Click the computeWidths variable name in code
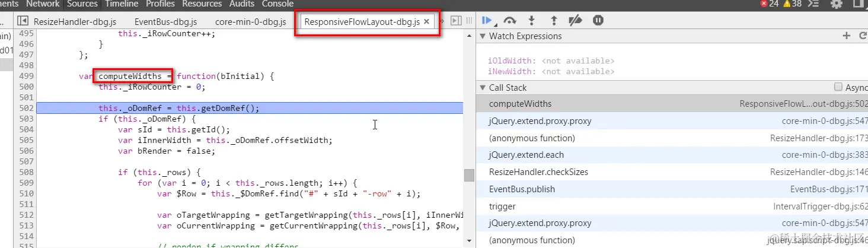The height and width of the screenshot is (248, 868). pyautogui.click(x=130, y=76)
